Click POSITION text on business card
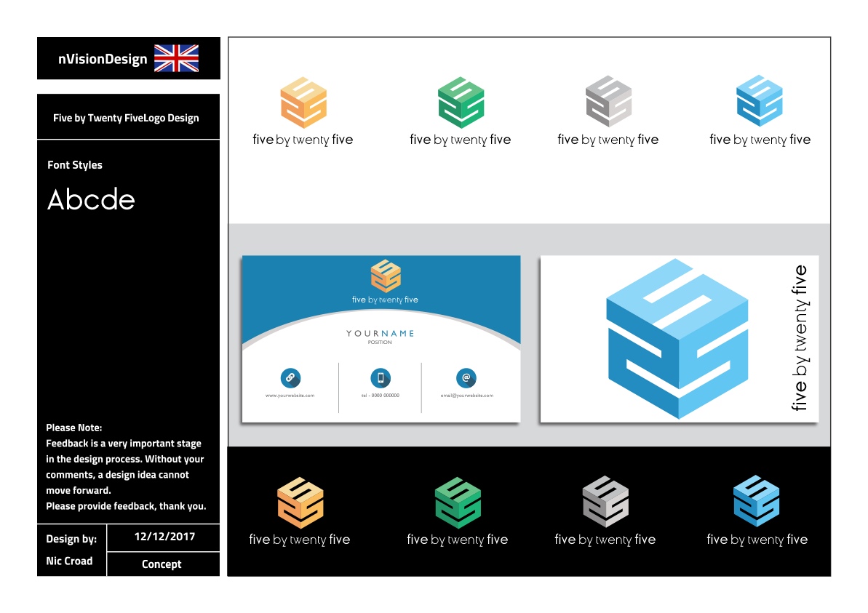 [x=380, y=342]
